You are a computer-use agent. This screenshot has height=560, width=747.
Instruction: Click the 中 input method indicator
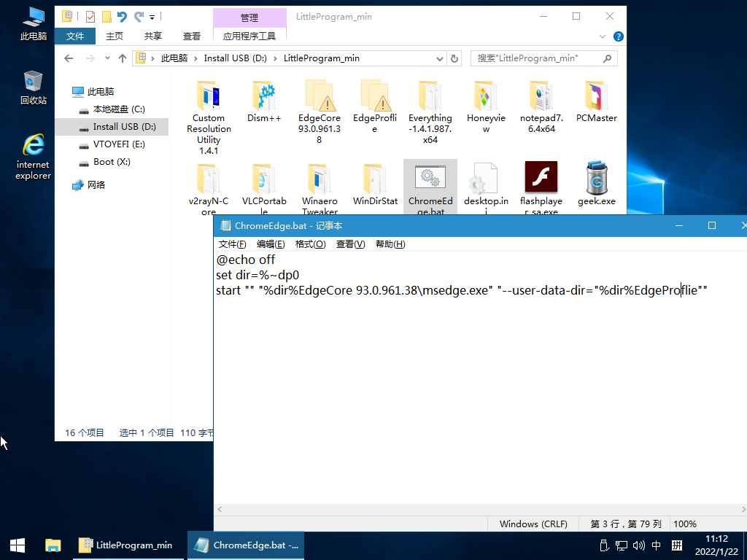pyautogui.click(x=656, y=545)
